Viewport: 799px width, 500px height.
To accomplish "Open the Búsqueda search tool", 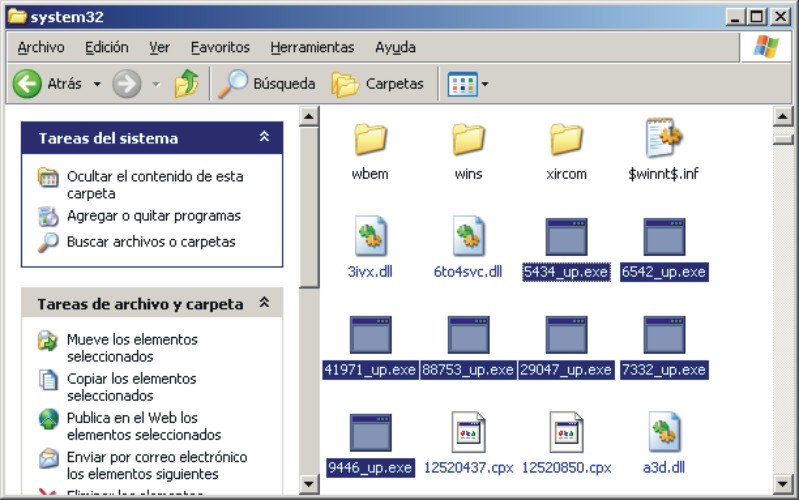I will (x=268, y=84).
